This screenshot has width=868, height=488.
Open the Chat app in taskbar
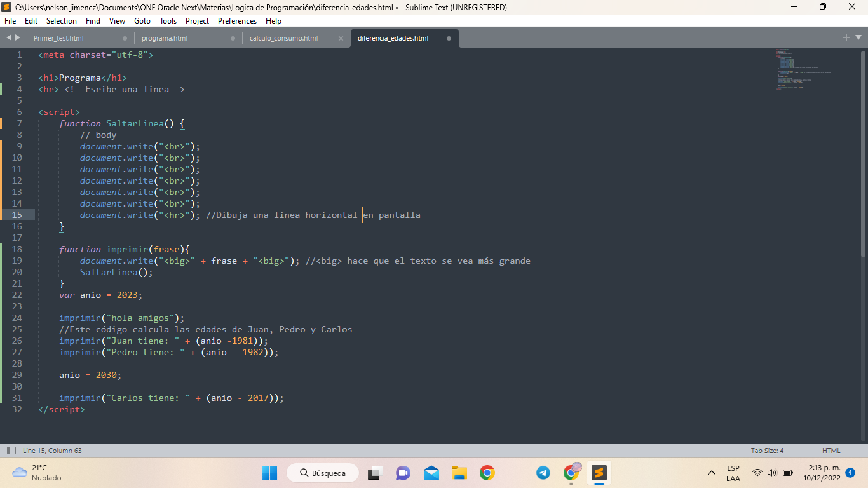tap(403, 473)
